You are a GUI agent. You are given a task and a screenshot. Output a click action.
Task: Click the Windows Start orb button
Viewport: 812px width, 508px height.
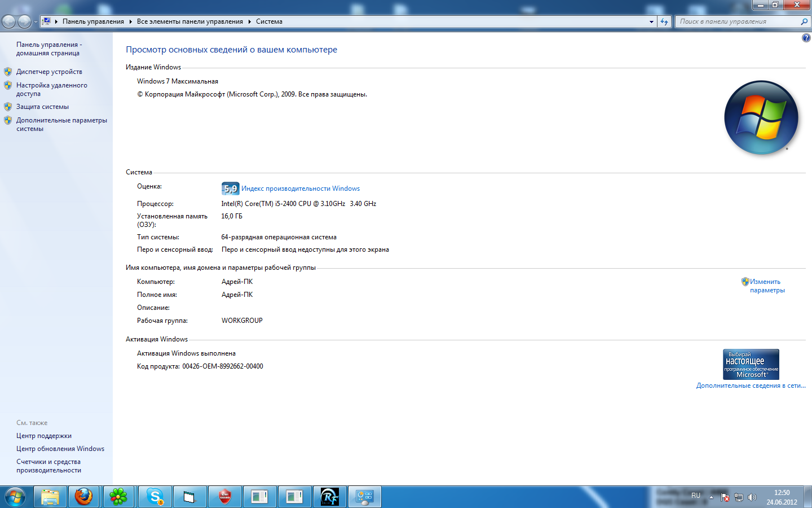[15, 497]
